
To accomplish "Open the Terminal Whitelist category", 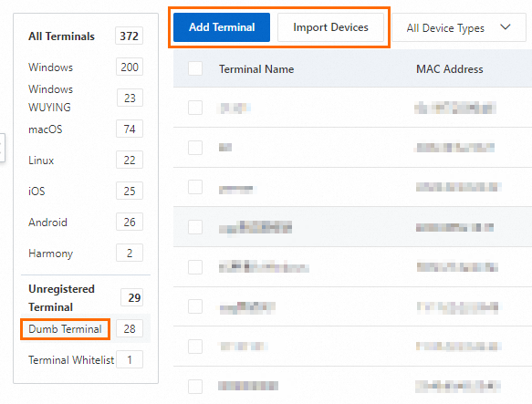I will tap(71, 360).
